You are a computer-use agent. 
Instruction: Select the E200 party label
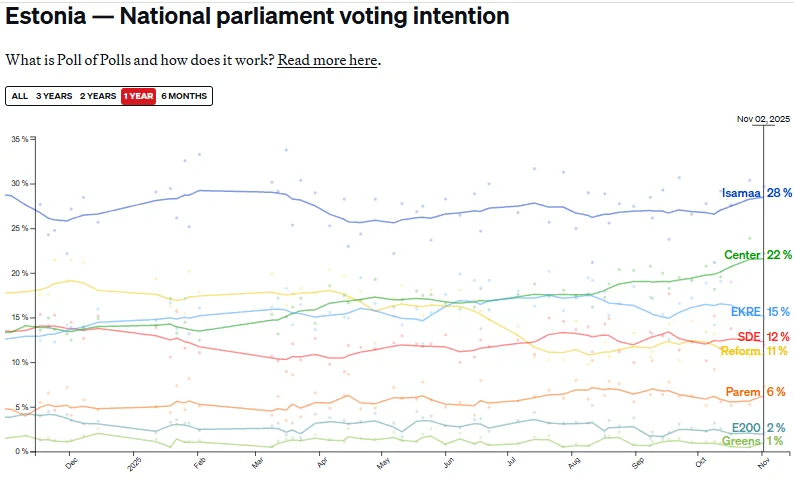[746, 428]
